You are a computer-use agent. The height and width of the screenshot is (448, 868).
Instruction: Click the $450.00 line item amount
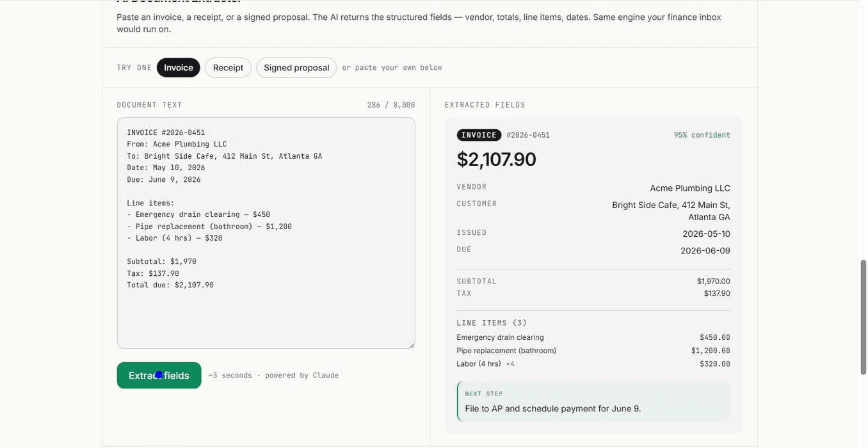click(x=715, y=337)
